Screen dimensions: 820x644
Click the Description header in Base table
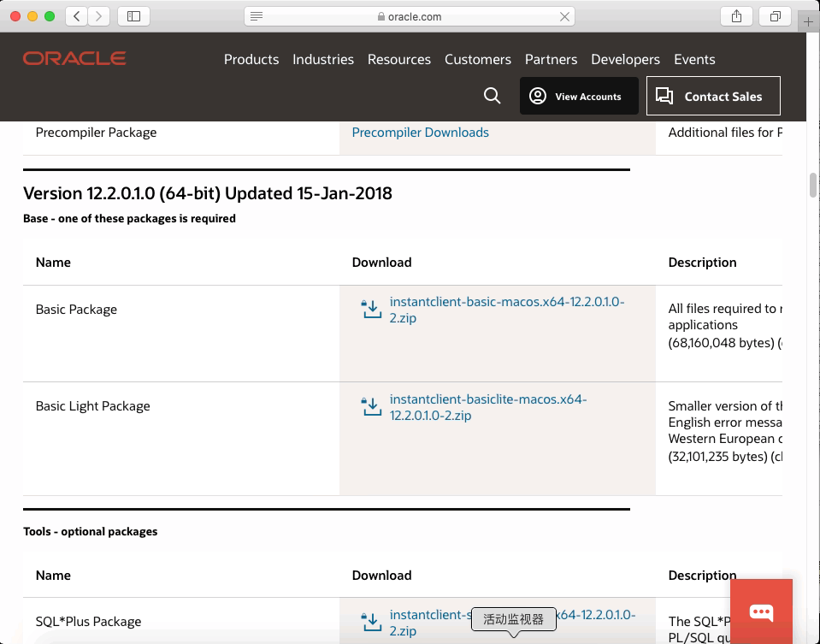tap(702, 262)
